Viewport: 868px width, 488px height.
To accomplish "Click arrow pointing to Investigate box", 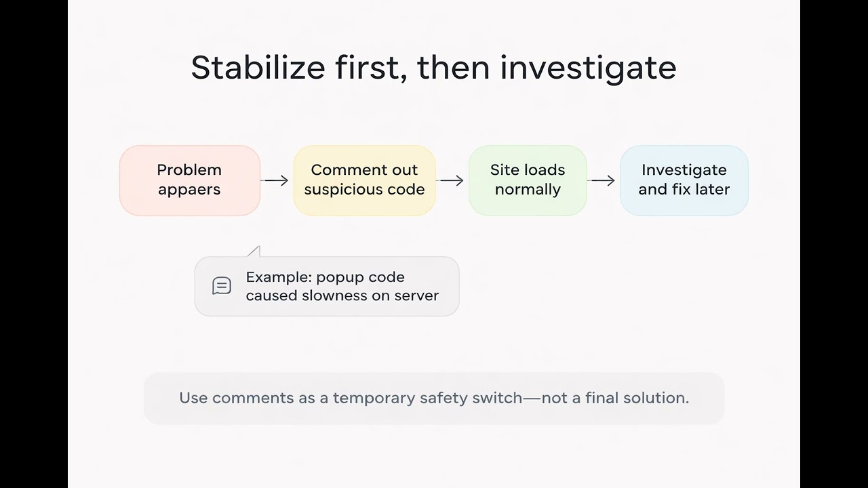I will click(603, 180).
